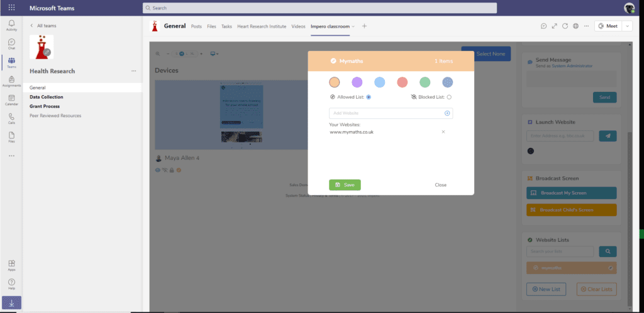Open Health Research more options ellipsis
644x313 pixels.
(x=133, y=71)
